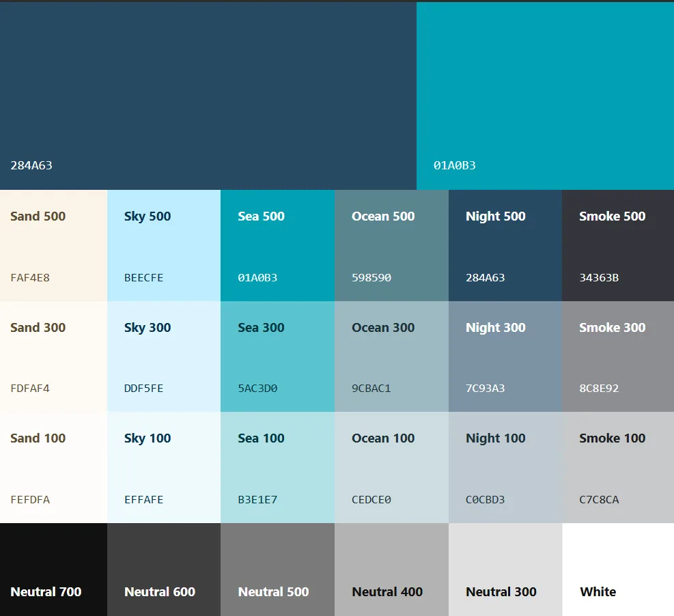Click hex value EFFAFE
The height and width of the screenshot is (616, 674).
pyautogui.click(x=143, y=499)
